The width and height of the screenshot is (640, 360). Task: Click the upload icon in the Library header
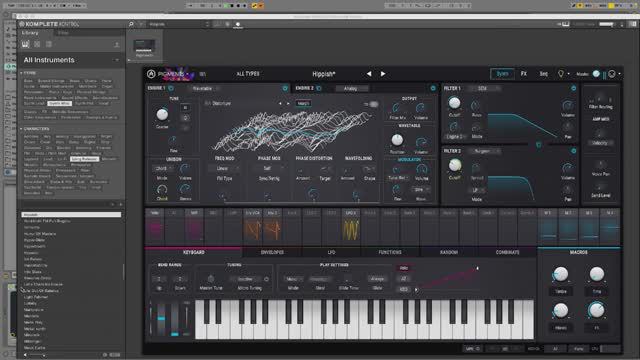click(117, 44)
